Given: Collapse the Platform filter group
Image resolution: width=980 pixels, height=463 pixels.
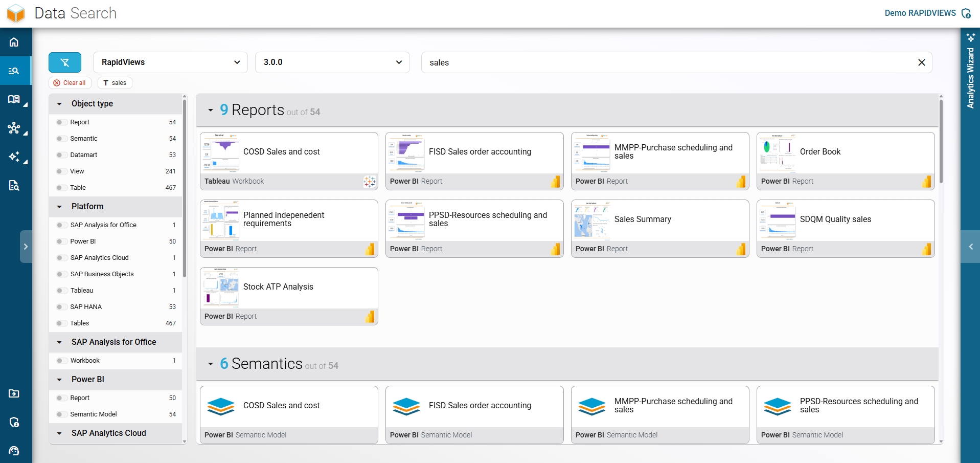Looking at the screenshot, I should (x=59, y=207).
